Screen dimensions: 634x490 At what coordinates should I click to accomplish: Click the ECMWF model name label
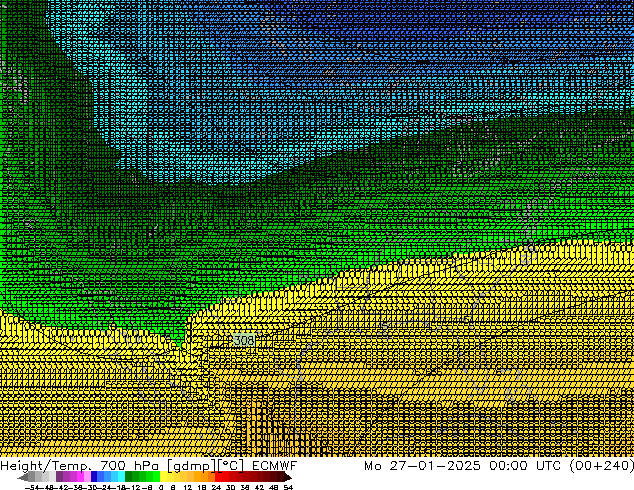[x=275, y=466]
